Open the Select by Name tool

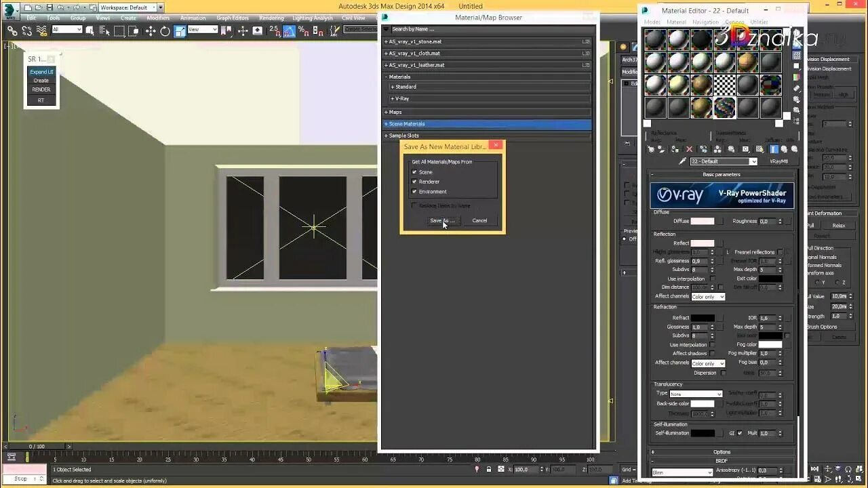click(x=104, y=30)
